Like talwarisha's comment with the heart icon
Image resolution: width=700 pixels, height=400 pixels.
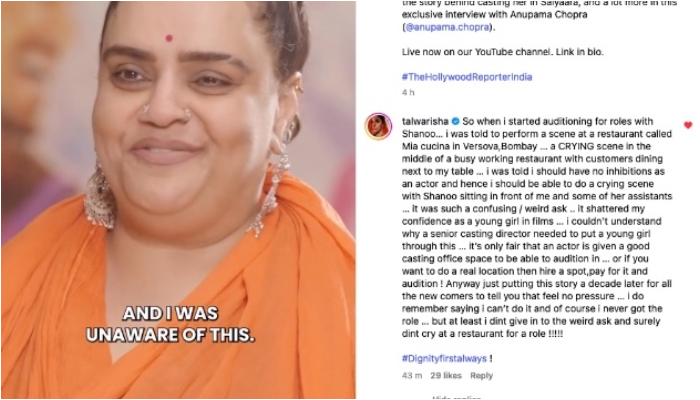pos(688,125)
